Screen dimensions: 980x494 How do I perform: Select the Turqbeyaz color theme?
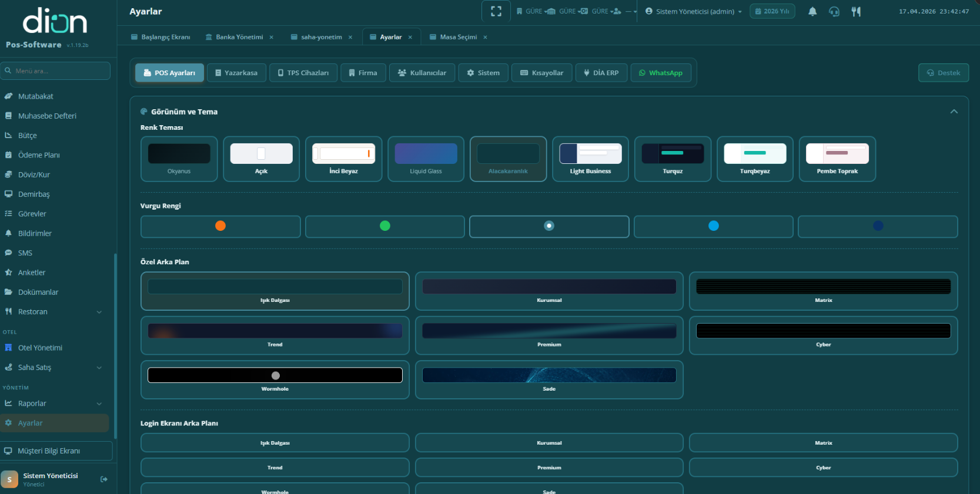point(755,159)
